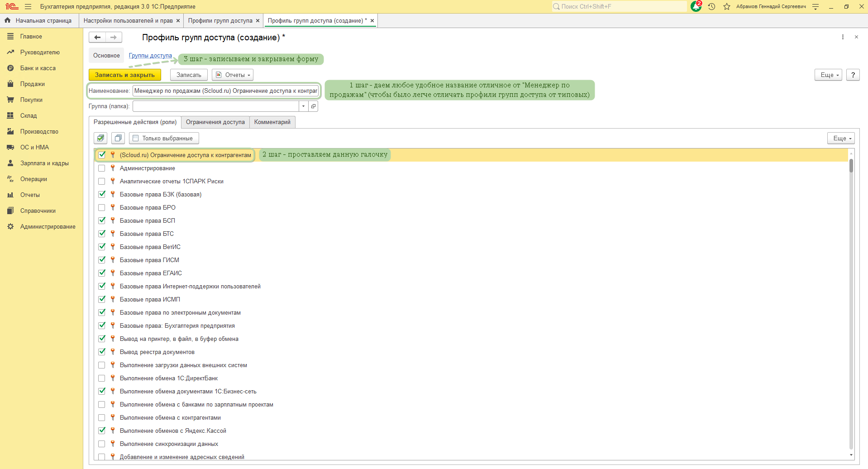Click the Записать и закрыть button
The image size is (868, 469).
[x=125, y=75]
